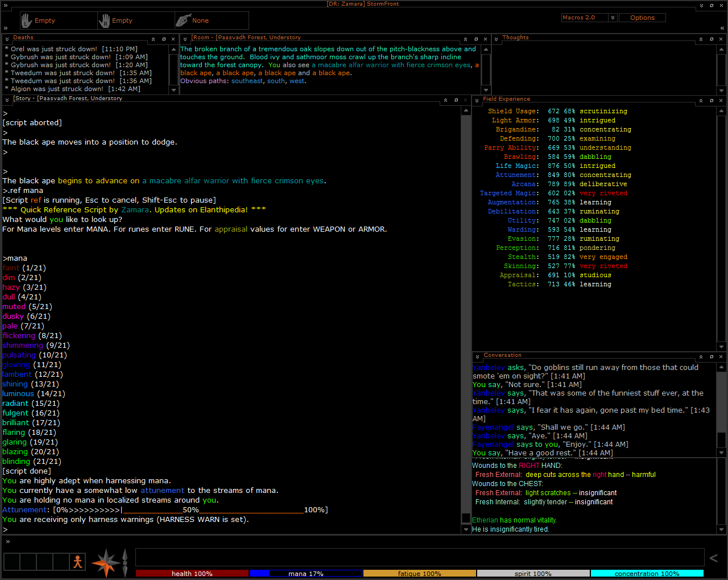This screenshot has height=580, width=728.
Task: Click the double-arrow icon below the Options button
Action: coord(722,28)
